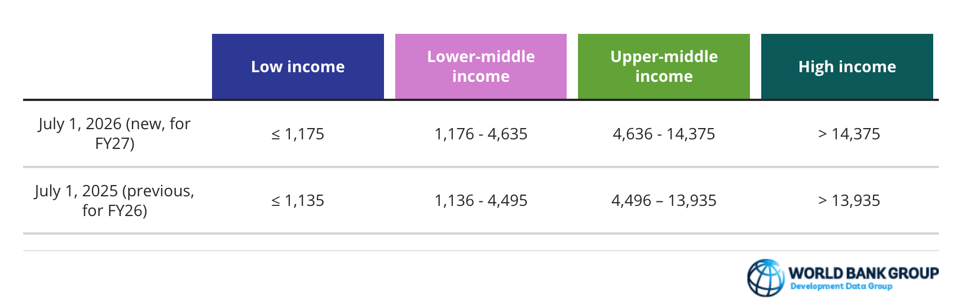
Task: Click the > 13,935 previous high income value
Action: (849, 200)
